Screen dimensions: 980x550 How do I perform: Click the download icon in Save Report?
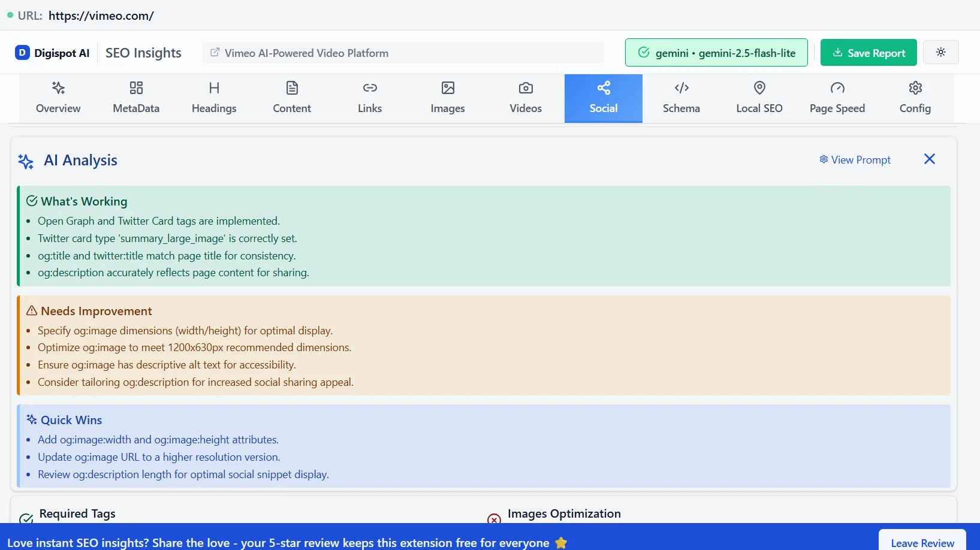pos(838,52)
